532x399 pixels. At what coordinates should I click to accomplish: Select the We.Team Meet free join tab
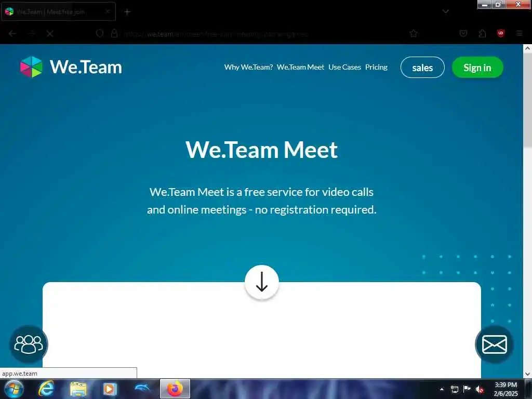tap(58, 11)
